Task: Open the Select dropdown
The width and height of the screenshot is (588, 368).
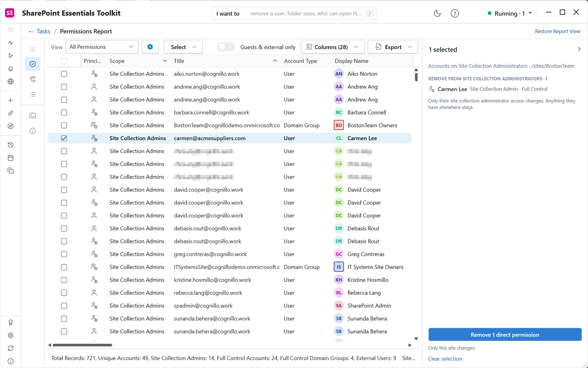Action: click(x=183, y=47)
